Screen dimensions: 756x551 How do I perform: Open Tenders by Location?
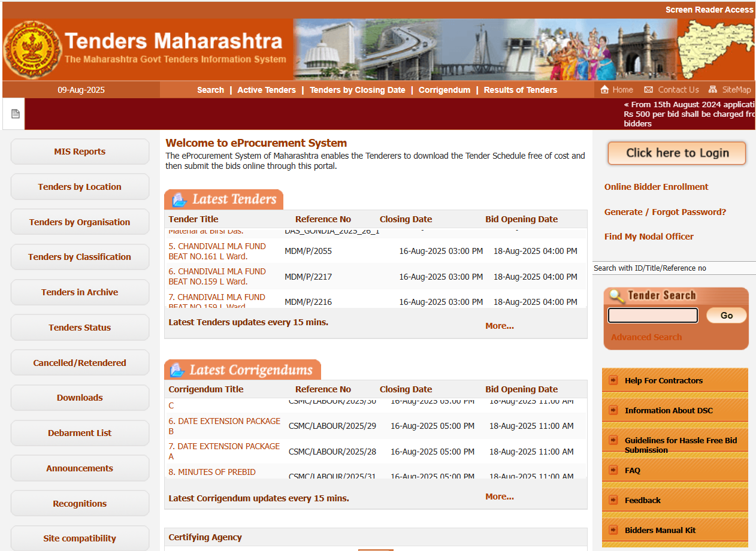80,187
